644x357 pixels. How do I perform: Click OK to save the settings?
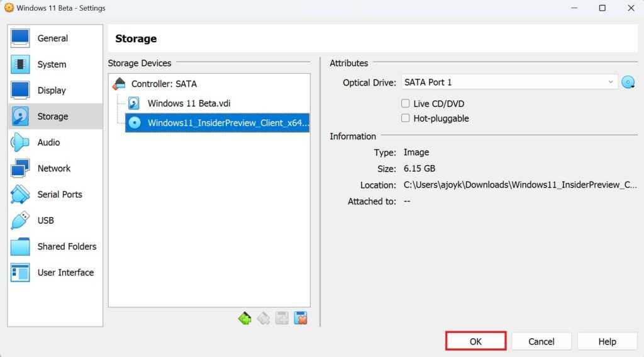[475, 341]
